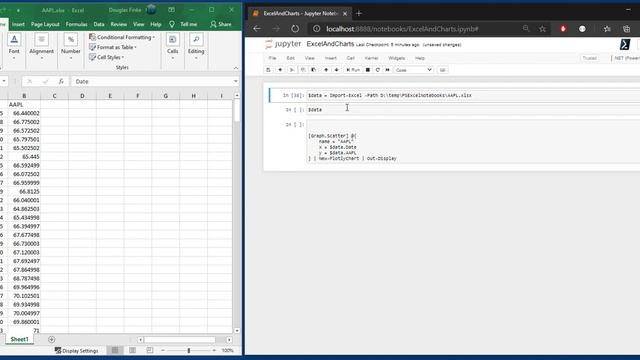
Task: Select the AAPL header cell
Action: [x=24, y=104]
